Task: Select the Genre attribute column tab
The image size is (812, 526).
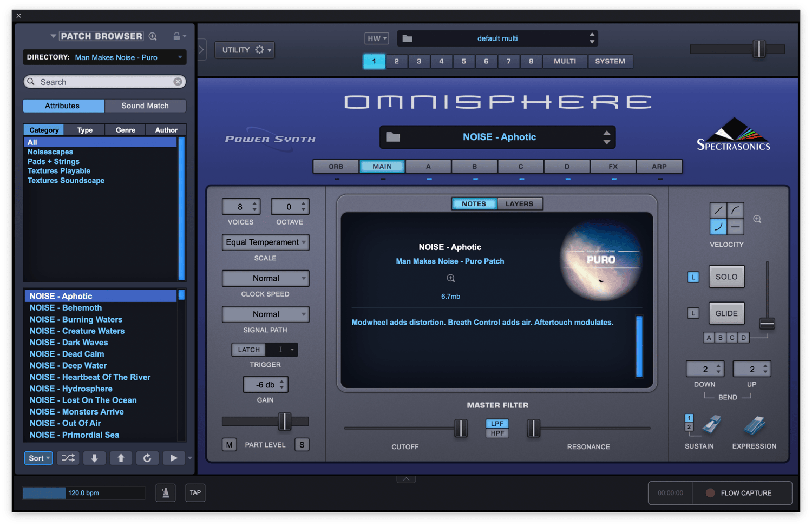Action: pyautogui.click(x=126, y=130)
